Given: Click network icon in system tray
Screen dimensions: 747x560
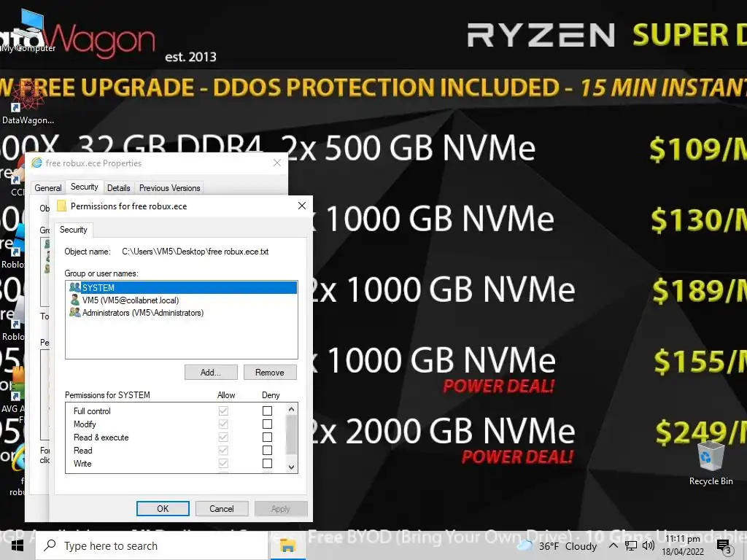Looking at the screenshot, I should tap(631, 545).
